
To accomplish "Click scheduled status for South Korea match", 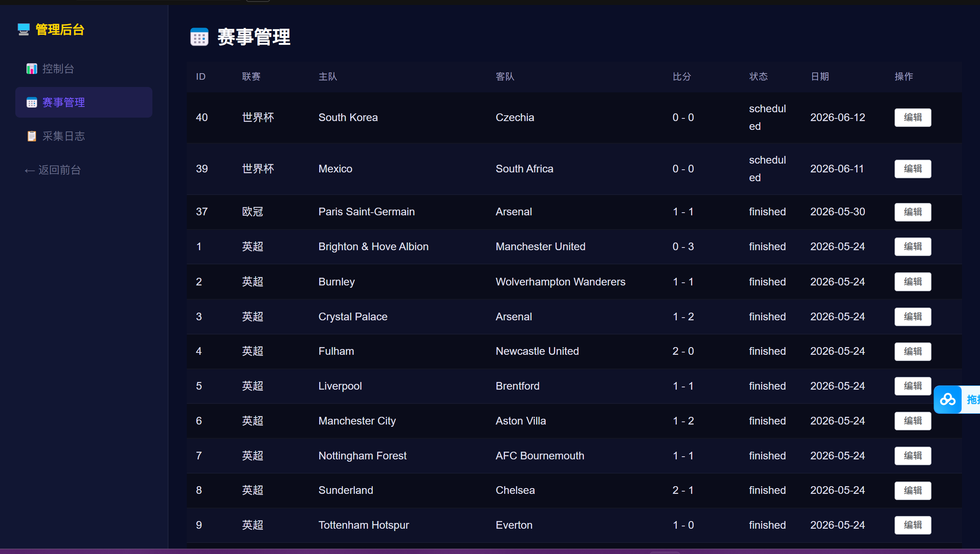I will (x=768, y=118).
